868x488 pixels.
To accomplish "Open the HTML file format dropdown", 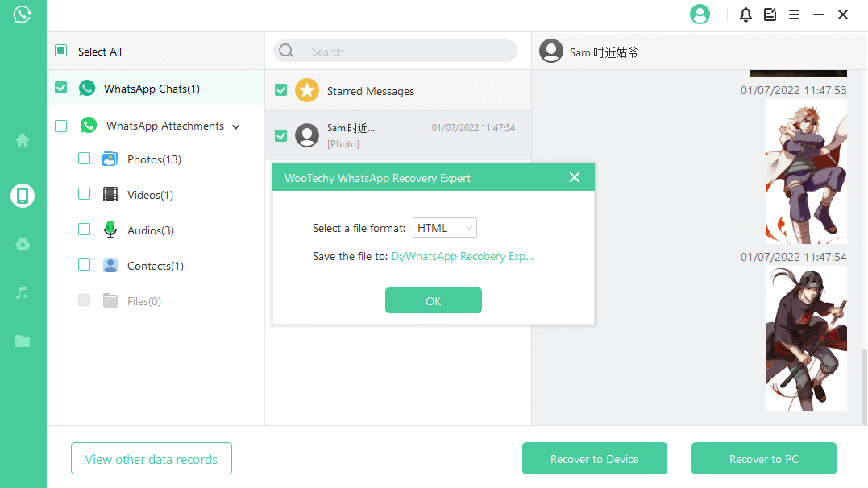I will coord(445,228).
